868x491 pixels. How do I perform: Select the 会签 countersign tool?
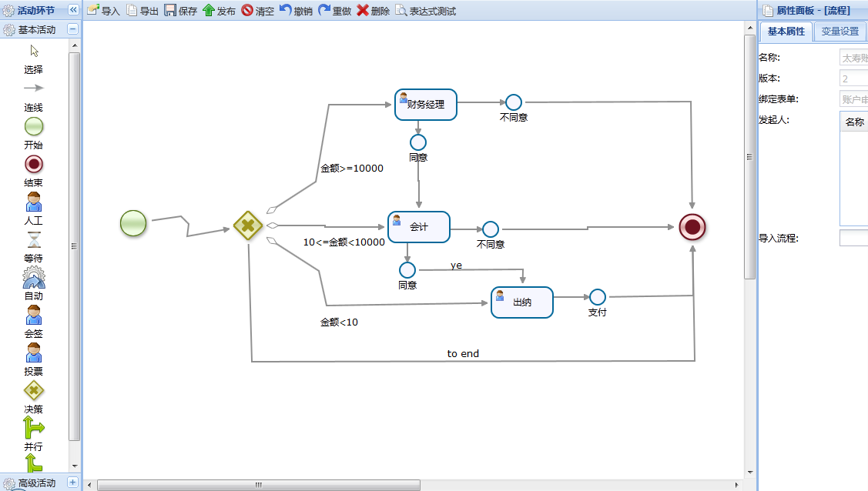coord(34,316)
